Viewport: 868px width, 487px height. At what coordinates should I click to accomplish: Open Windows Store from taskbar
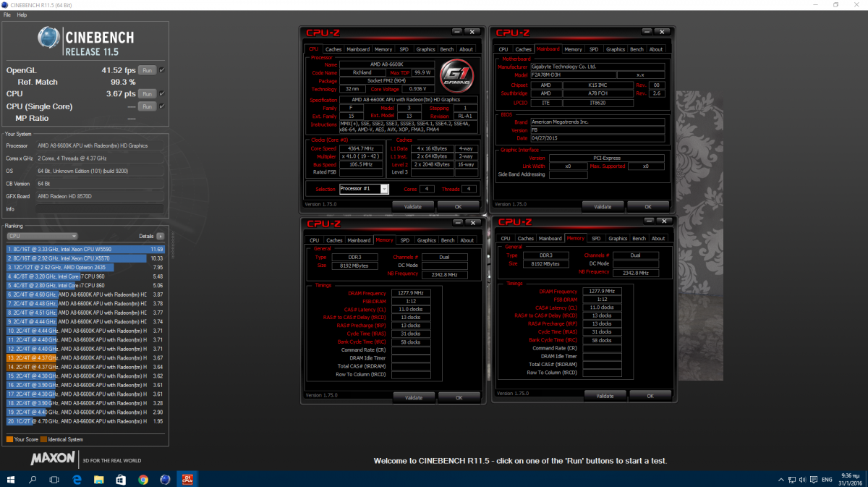(x=121, y=479)
